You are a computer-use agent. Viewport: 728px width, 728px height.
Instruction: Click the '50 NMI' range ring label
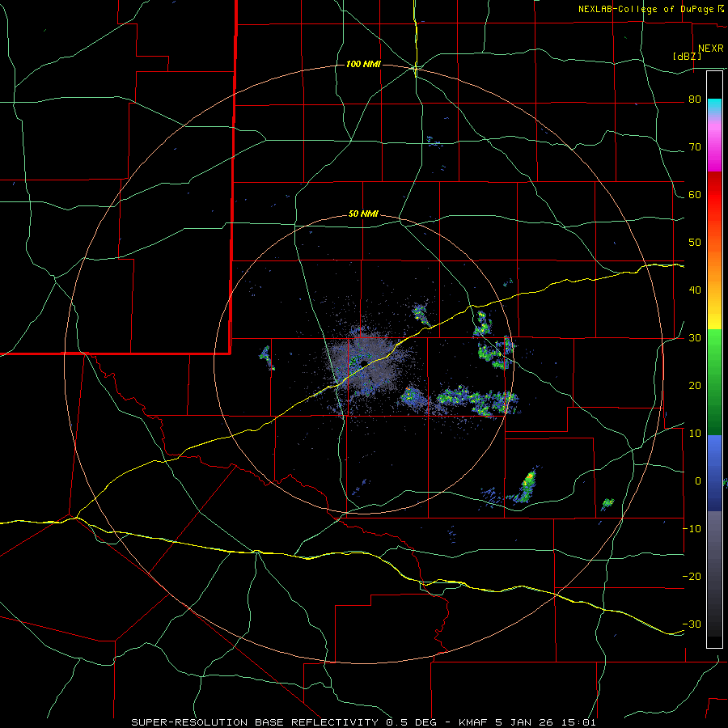pos(363,214)
